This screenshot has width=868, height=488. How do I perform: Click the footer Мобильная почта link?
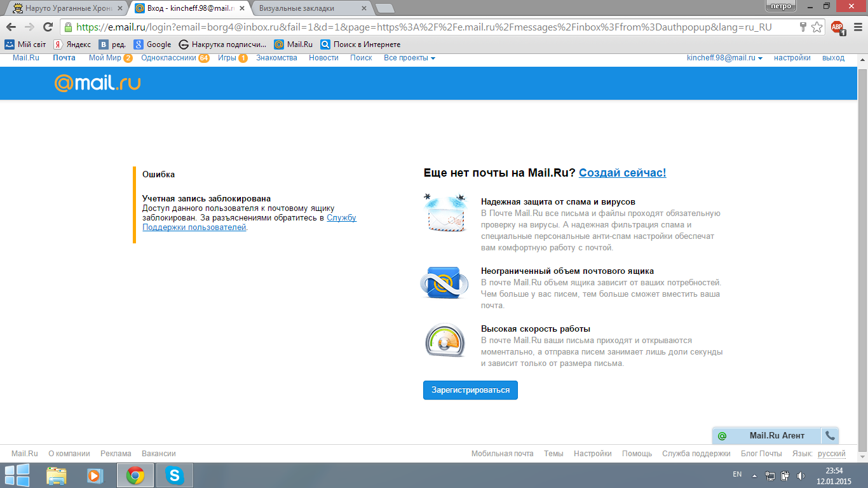[503, 454]
